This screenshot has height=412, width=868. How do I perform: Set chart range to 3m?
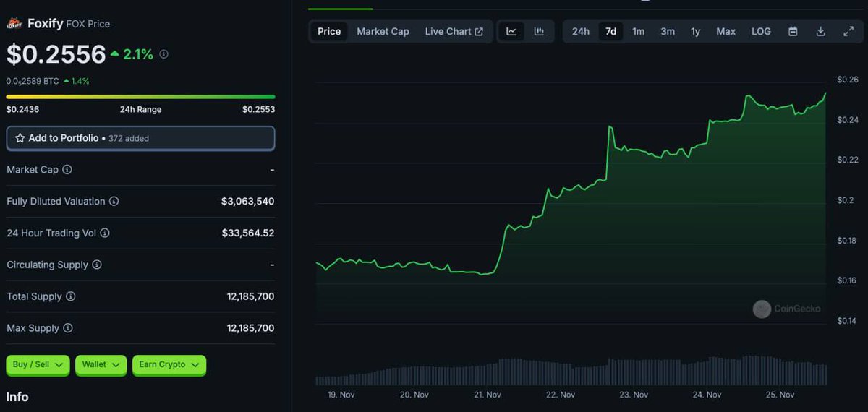coord(668,32)
